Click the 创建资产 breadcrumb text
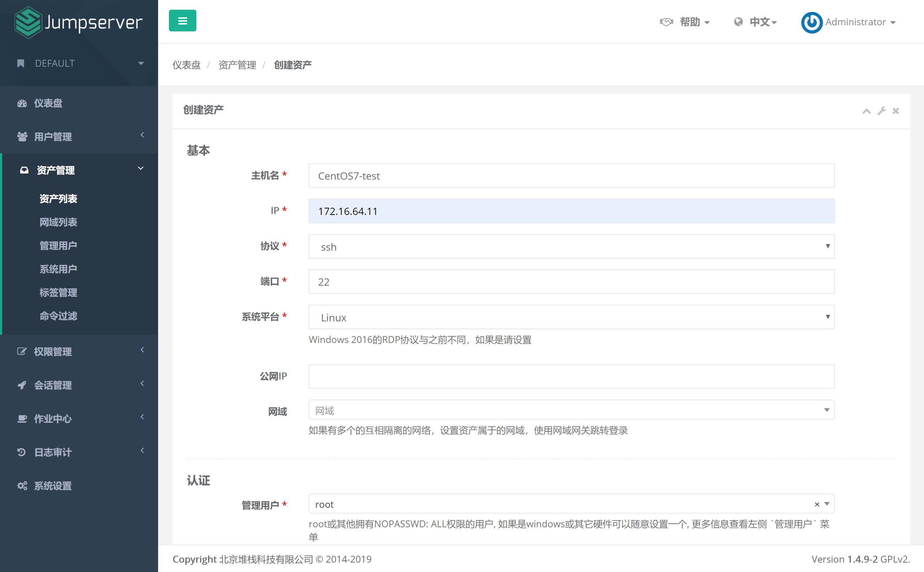 (x=293, y=65)
